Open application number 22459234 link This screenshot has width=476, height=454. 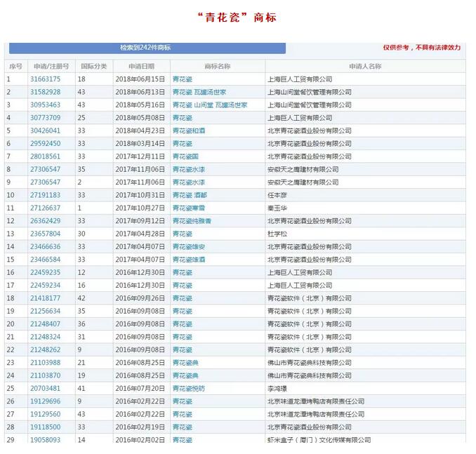coord(45,286)
